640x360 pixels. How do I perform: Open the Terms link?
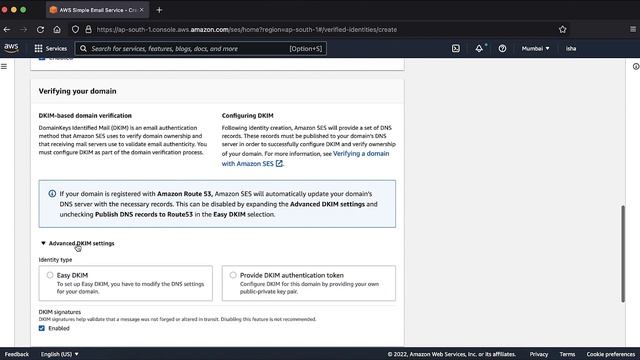(x=567, y=354)
